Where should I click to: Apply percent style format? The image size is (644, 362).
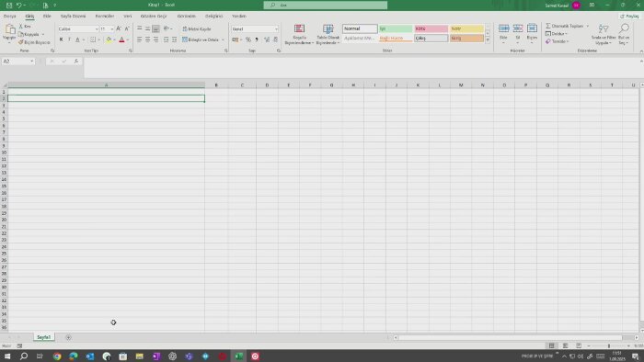pyautogui.click(x=248, y=40)
